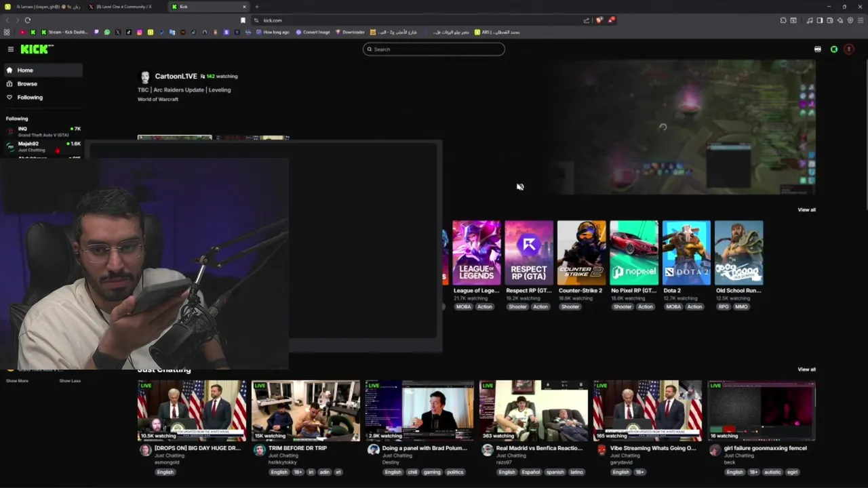Open browser extensions puzzle icon
This screenshot has width=868, height=488.
tap(783, 20)
